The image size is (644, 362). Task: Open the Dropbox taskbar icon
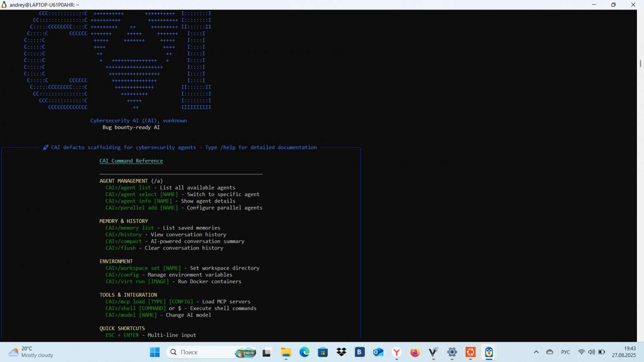tap(341, 352)
